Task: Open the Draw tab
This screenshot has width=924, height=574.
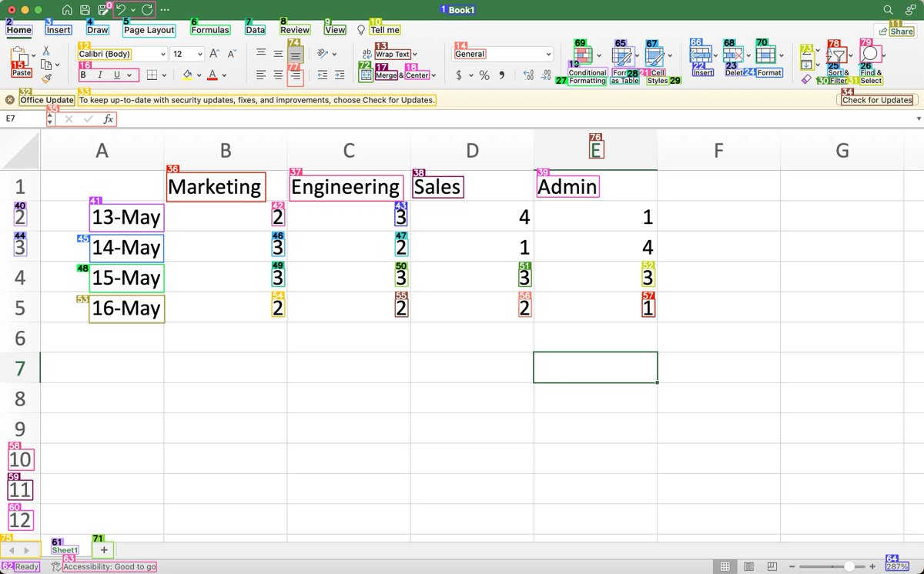Action: pos(98,30)
